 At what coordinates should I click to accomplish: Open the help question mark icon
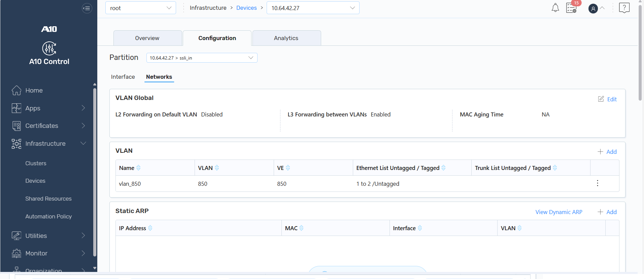pyautogui.click(x=624, y=8)
